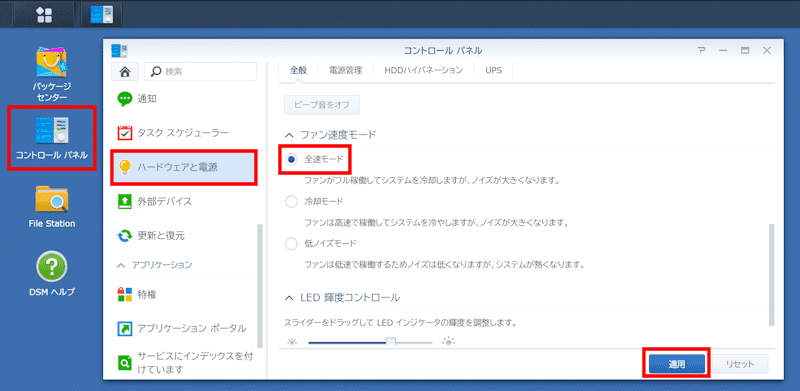Select the Control Panel taskbar icon
This screenshot has height=391, width=800.
pyautogui.click(x=102, y=14)
